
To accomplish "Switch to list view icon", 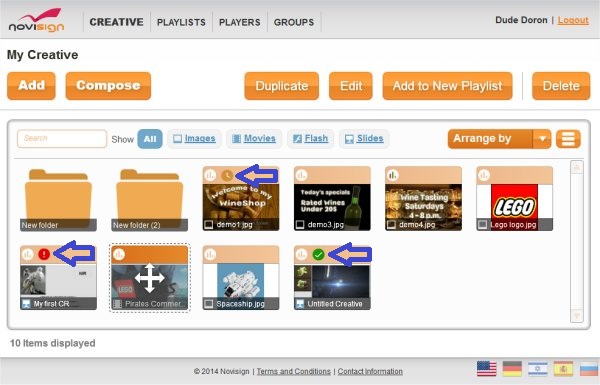I will click(x=568, y=139).
